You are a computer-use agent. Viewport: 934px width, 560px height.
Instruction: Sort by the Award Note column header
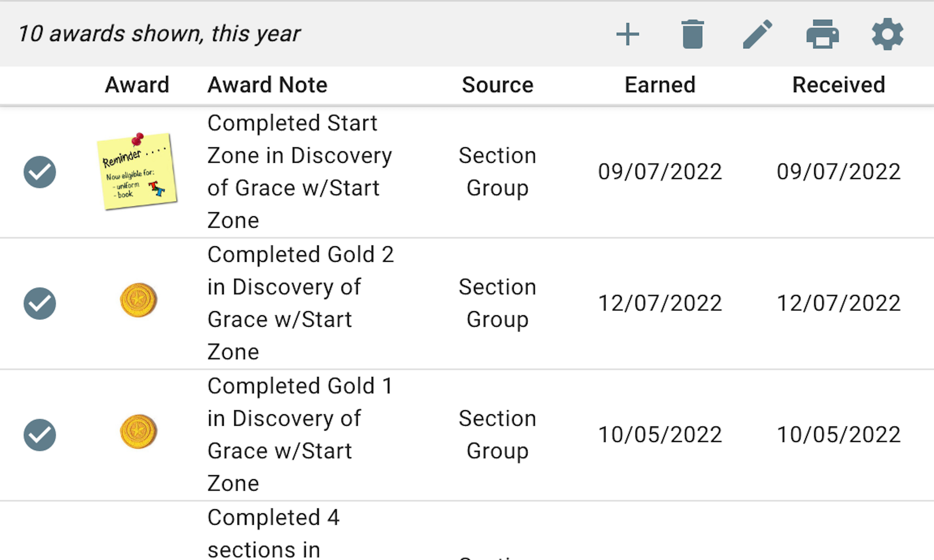pos(267,85)
